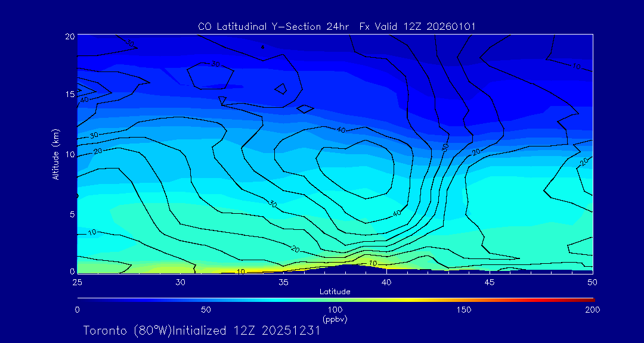Pick the red end of the colorbar
Image resolution: width=644 pixels, height=343 pixels.
point(583,300)
